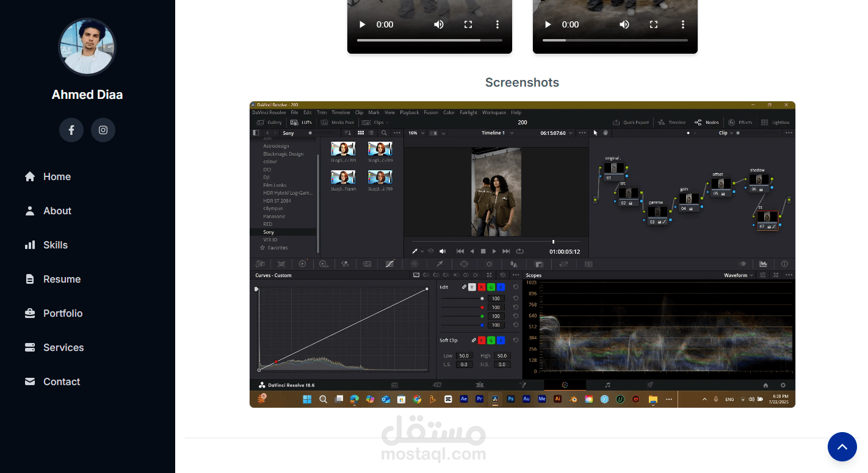The width and height of the screenshot is (868, 473).
Task: Enter fullscreen on the left video
Action: click(468, 24)
